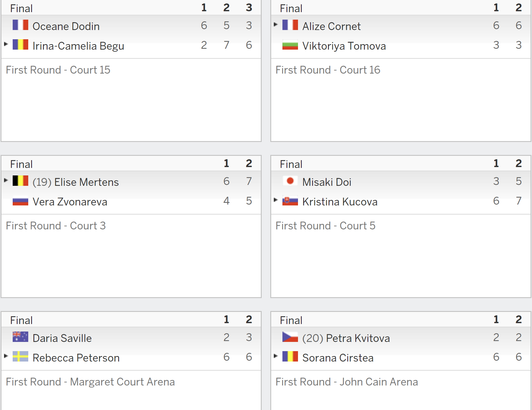
Task: Click winner arrow next to Alize Cornet
Action: [x=276, y=25]
